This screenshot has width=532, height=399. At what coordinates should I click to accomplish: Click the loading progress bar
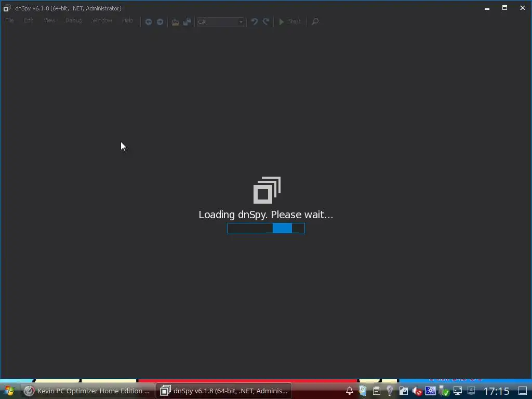(266, 229)
